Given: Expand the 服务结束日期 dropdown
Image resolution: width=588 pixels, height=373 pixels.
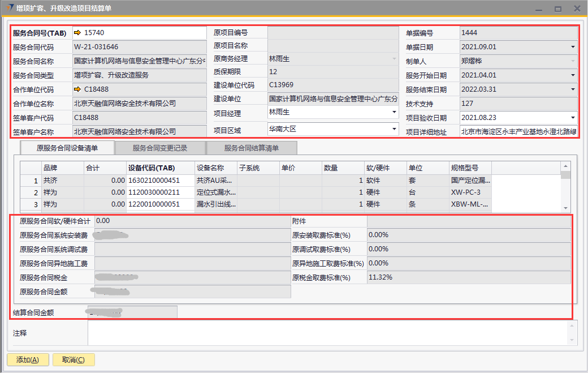Looking at the screenshot, I should point(572,89).
